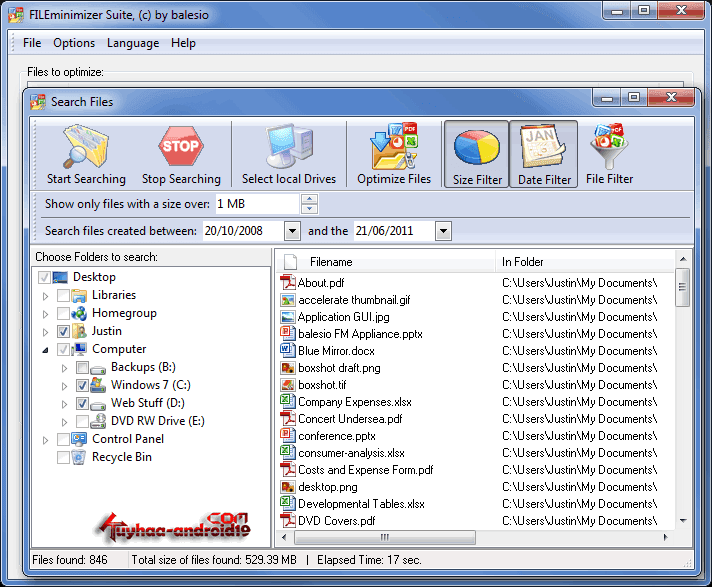Check the Control Panel checkbox

63,439
